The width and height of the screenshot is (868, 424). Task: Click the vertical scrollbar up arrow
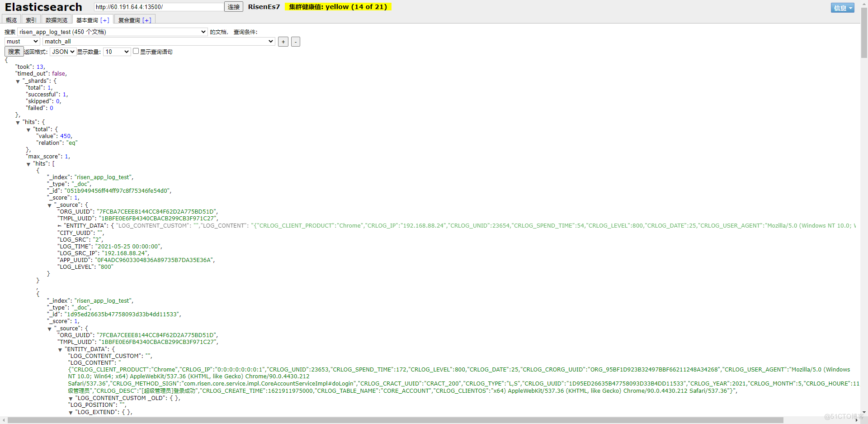[x=864, y=3]
